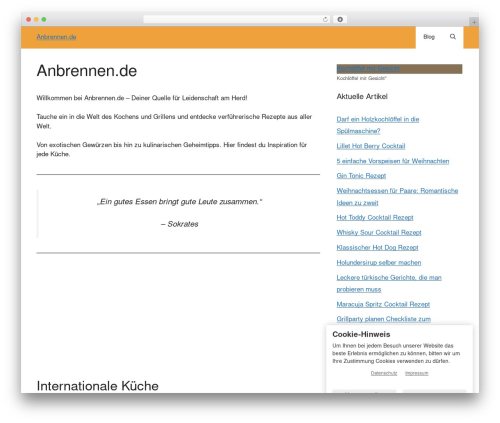Click the Sokrates quote attribution
The width and height of the screenshot is (500, 423).
(x=180, y=224)
